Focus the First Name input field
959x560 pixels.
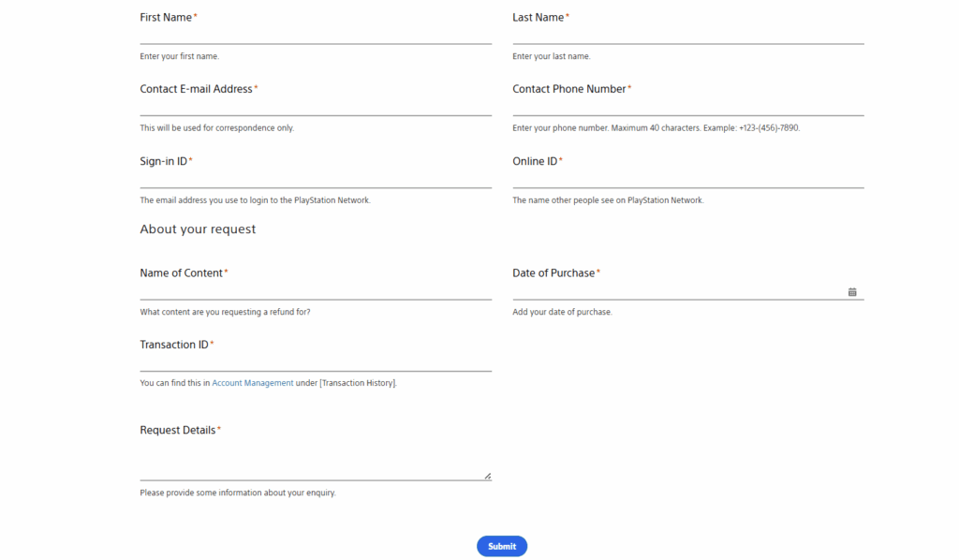click(x=316, y=36)
